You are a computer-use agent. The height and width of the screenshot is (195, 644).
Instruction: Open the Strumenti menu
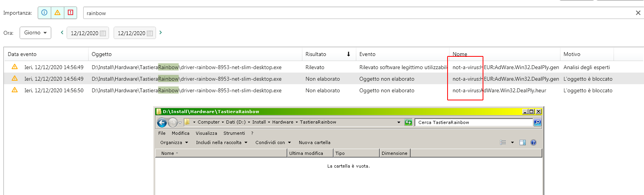234,133
